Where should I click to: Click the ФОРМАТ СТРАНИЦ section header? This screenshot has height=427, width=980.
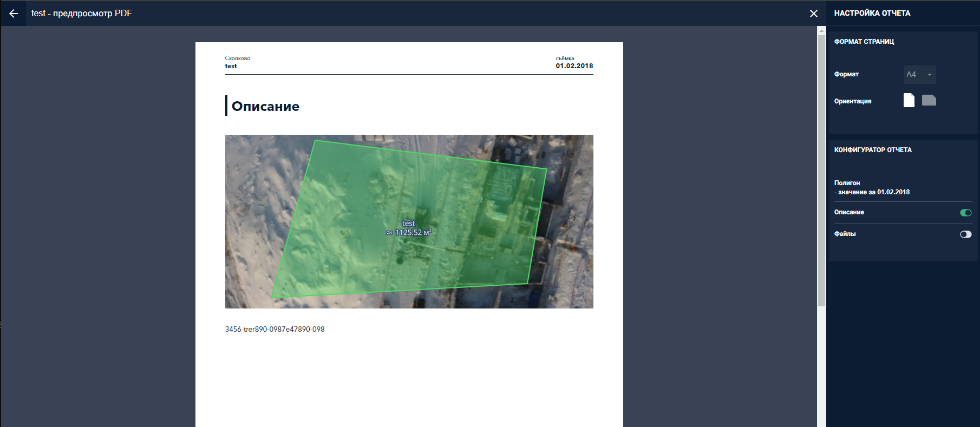pos(864,42)
